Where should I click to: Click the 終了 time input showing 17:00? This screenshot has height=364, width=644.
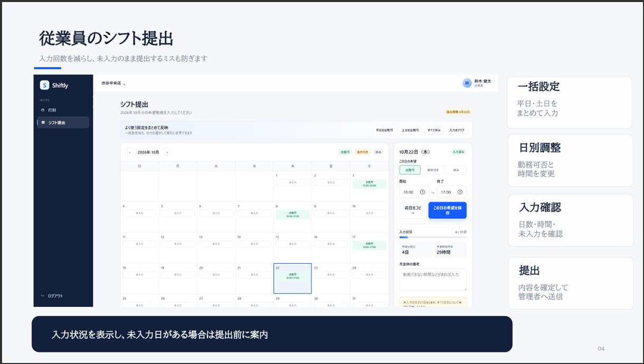452,192
